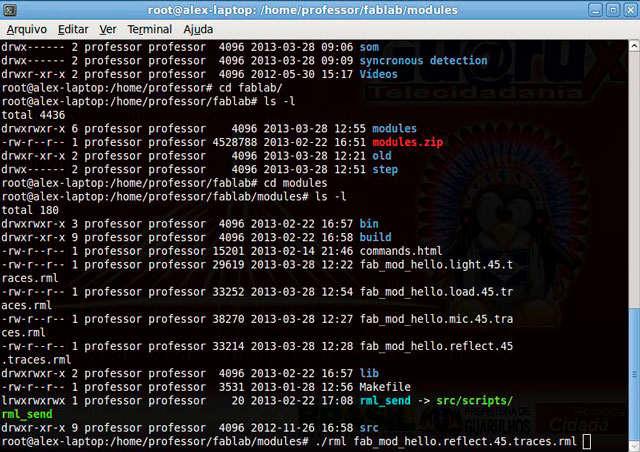This screenshot has width=640, height=452.
Task: Click 'fab_mod_hello.load.45.tr' file name
Action: tap(436, 292)
